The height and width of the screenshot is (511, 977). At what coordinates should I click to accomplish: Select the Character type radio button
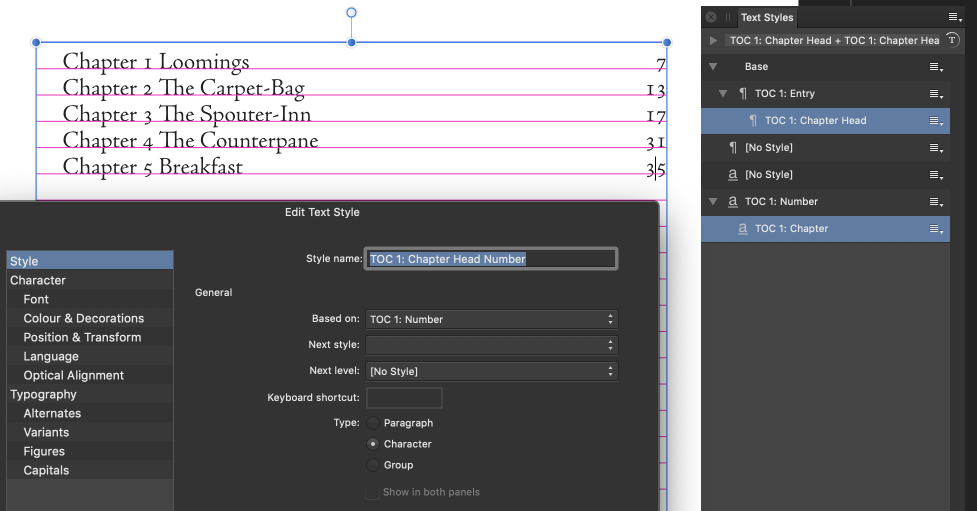[x=374, y=444]
